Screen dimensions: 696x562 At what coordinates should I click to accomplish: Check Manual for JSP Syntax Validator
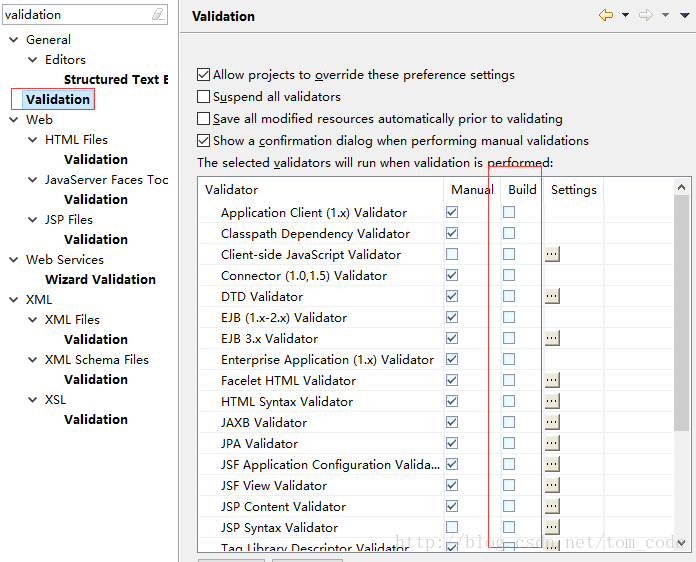tap(452, 527)
